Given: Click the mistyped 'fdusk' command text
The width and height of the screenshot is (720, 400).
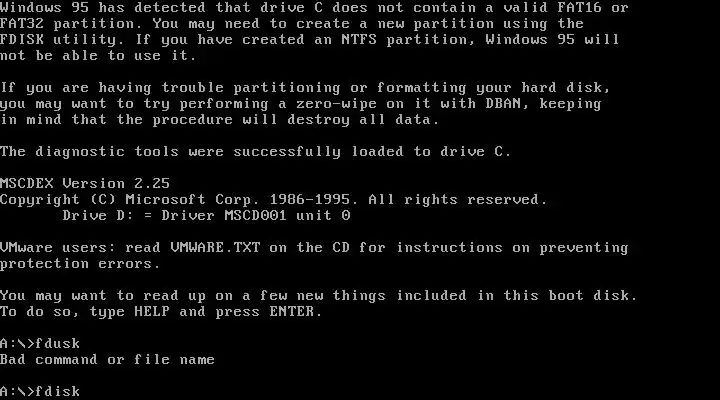Looking at the screenshot, I should point(57,344).
